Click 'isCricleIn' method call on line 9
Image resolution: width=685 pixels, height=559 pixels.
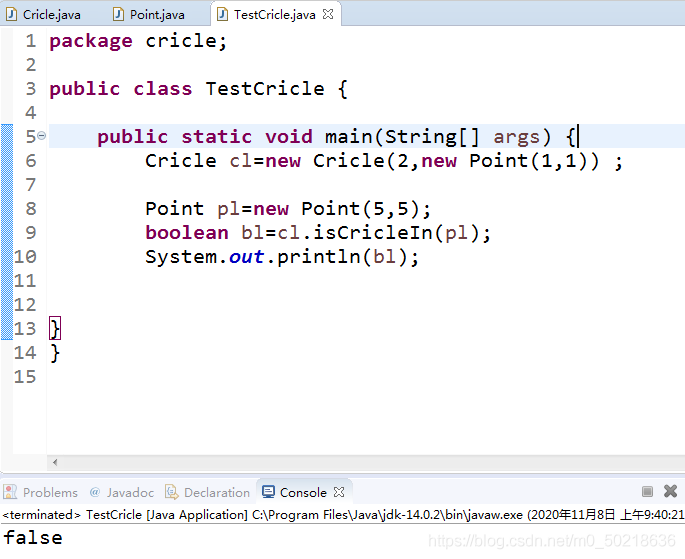pyautogui.click(x=373, y=232)
